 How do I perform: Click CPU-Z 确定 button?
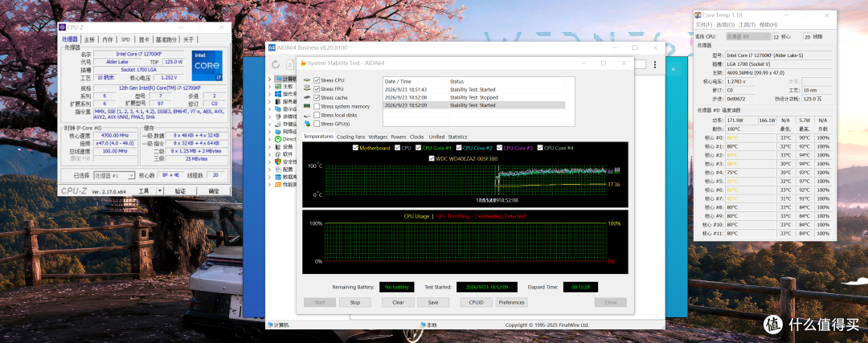214,191
